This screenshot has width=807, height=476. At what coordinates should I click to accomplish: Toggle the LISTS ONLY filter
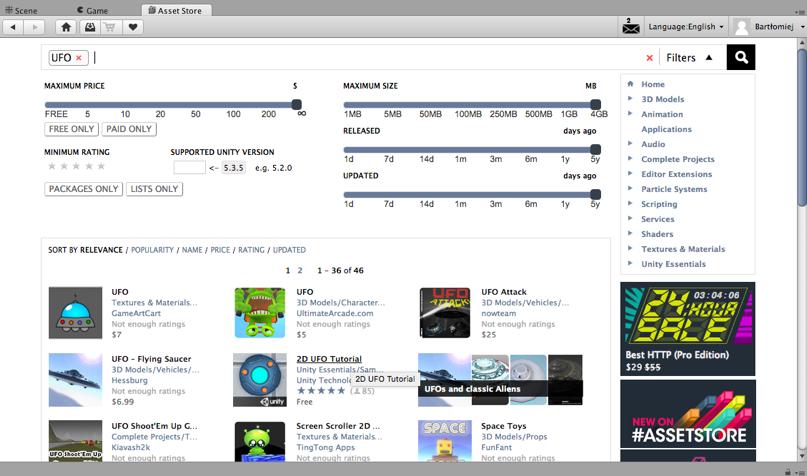[154, 189]
